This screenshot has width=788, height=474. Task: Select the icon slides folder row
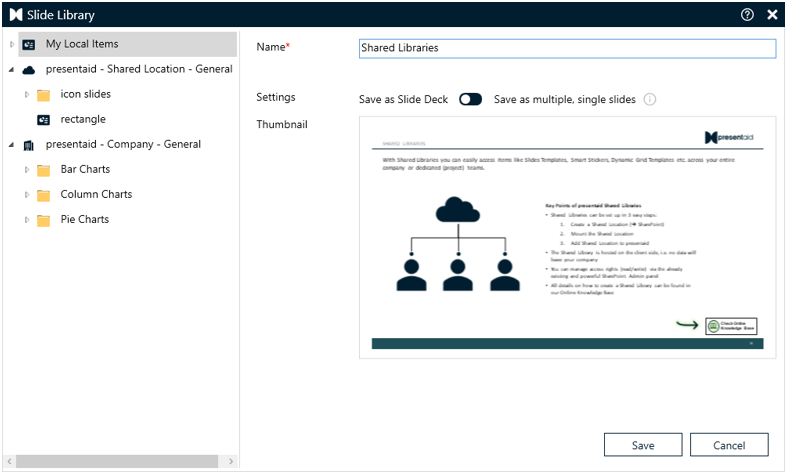85,94
